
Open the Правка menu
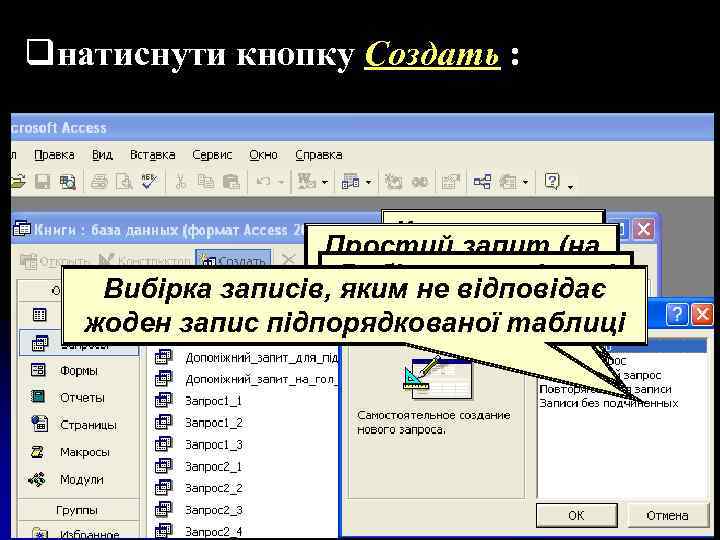point(54,155)
